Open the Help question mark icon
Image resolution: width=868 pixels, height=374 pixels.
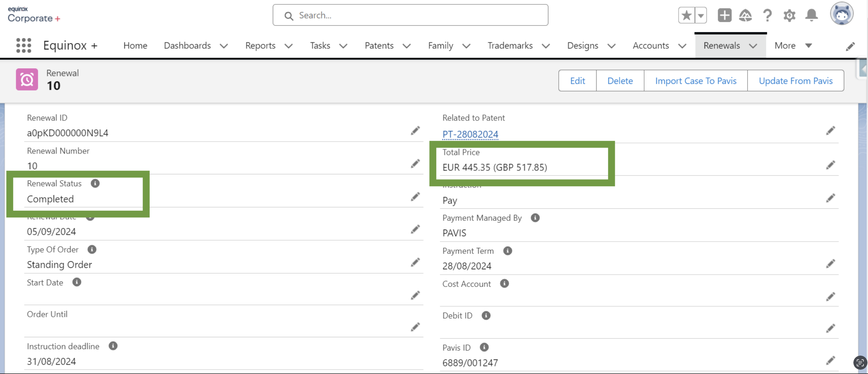point(767,15)
